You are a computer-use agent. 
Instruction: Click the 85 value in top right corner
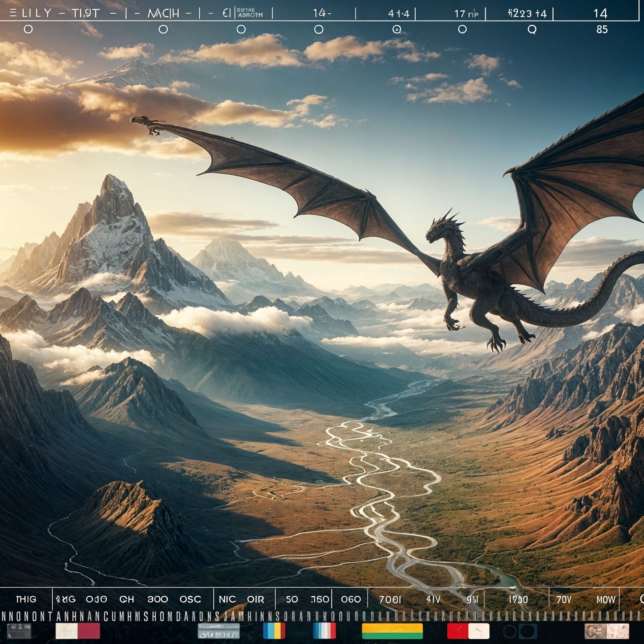coord(602,29)
